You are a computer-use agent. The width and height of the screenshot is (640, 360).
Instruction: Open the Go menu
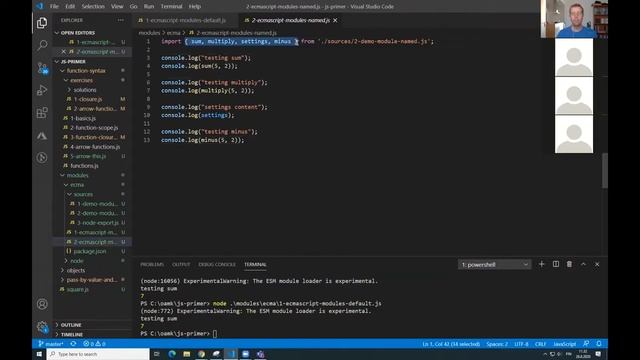click(x=133, y=7)
